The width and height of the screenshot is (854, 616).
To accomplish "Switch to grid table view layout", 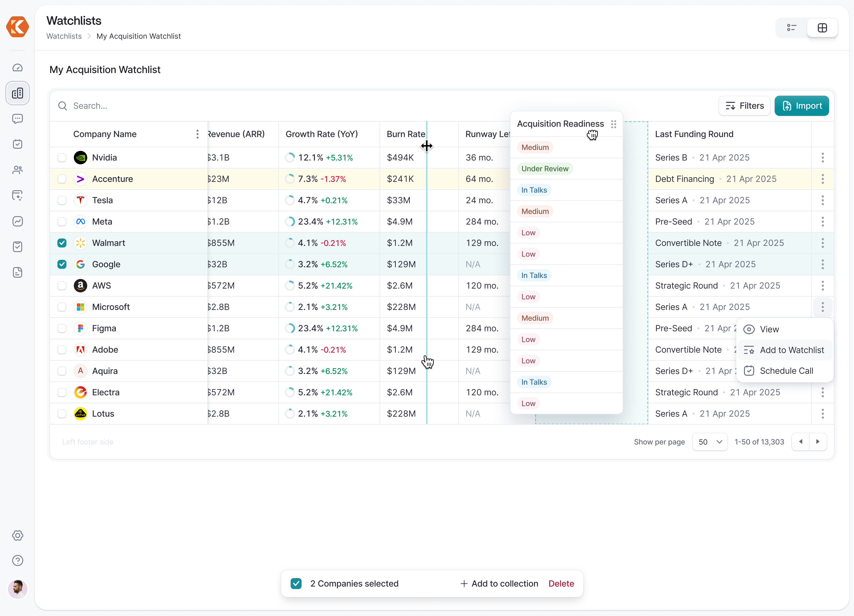I will tap(822, 28).
